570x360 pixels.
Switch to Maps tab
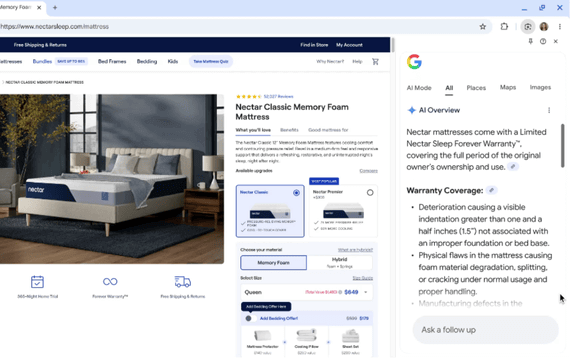[x=507, y=87]
